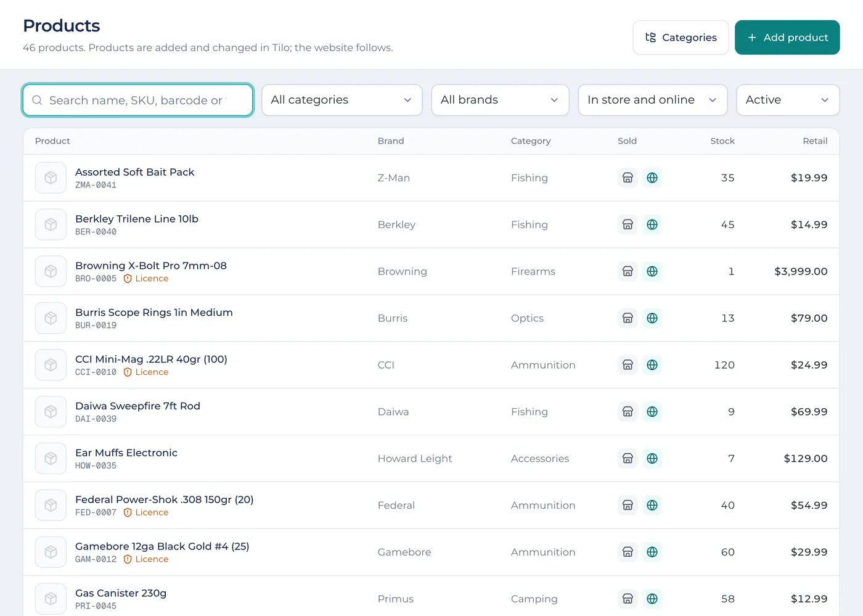Click the Assorted Soft Bait Pack product thumbnail
Viewport: 863px width, 616px height.
coord(51,178)
